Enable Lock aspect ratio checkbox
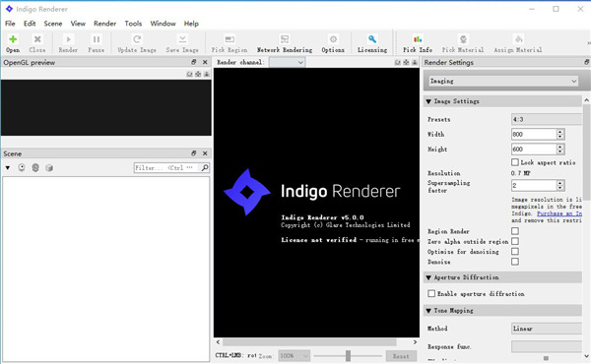The image size is (591, 364). point(515,162)
